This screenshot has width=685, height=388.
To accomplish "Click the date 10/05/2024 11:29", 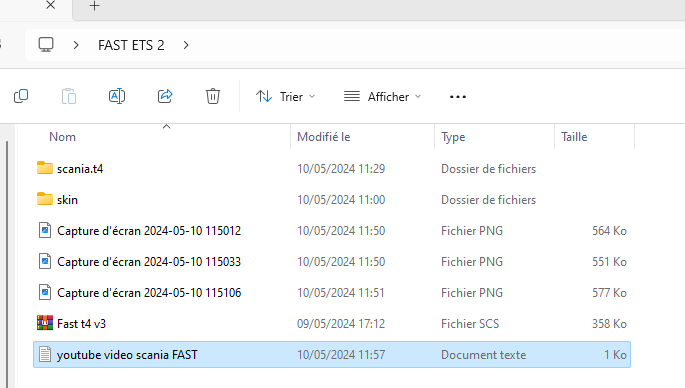I will [x=341, y=169].
